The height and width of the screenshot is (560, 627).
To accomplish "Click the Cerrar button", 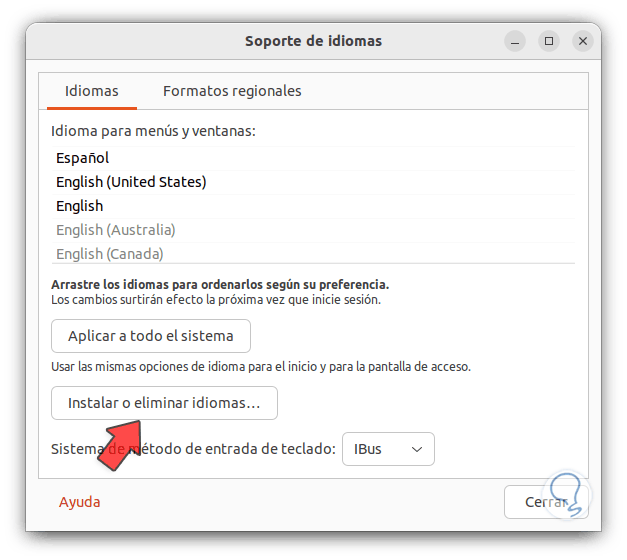I will point(546,502).
